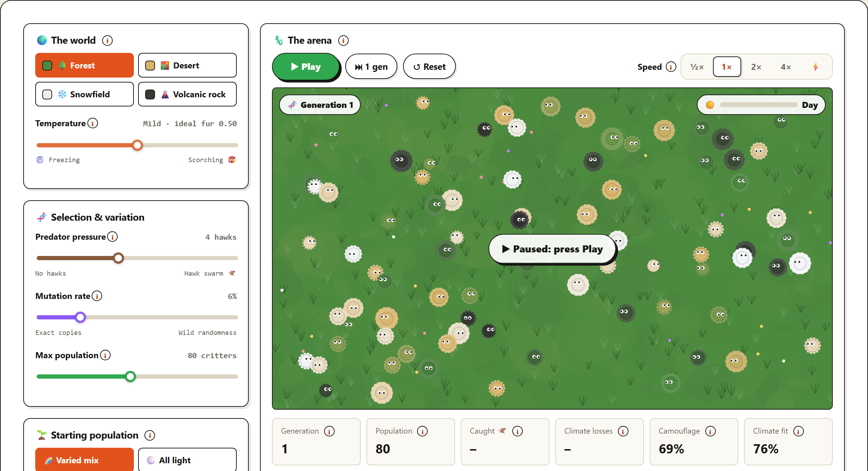Set speed to 1×
868x471 pixels.
[x=727, y=67]
